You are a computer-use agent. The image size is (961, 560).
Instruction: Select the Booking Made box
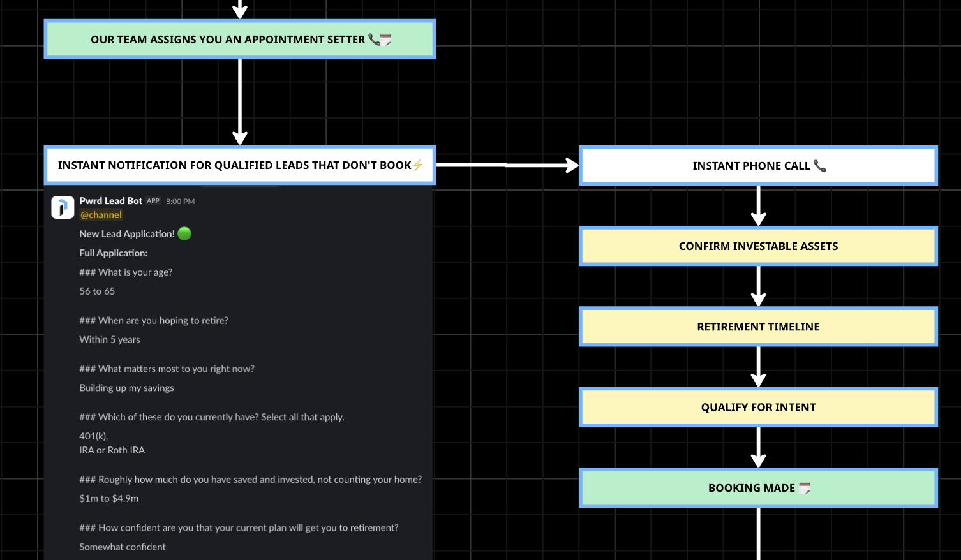tap(758, 488)
